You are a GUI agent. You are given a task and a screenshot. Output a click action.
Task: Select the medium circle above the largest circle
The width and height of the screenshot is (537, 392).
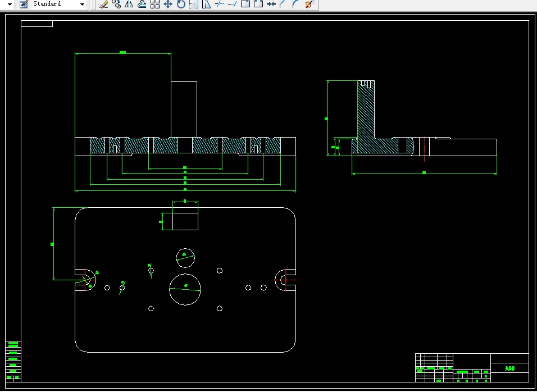point(185,258)
